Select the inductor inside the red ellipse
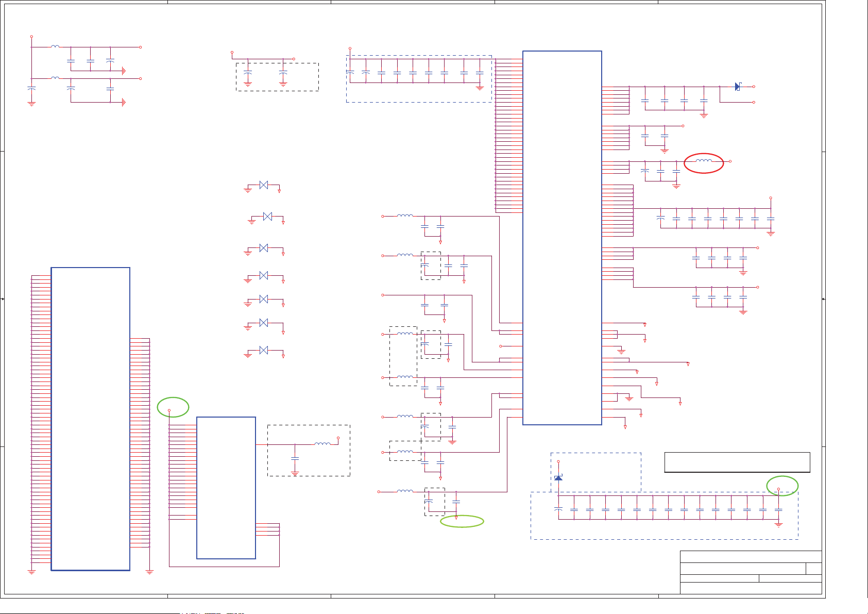Viewport: 868px width, 614px height. click(x=704, y=161)
